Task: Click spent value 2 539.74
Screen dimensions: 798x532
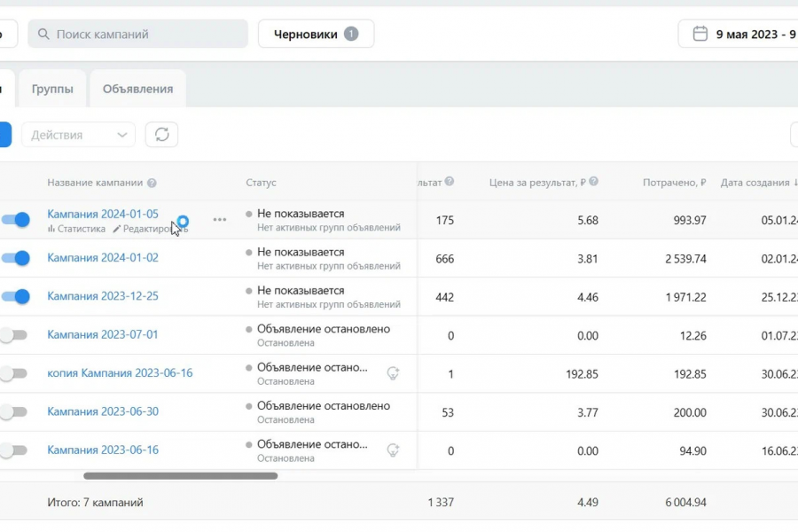Action: coord(685,259)
